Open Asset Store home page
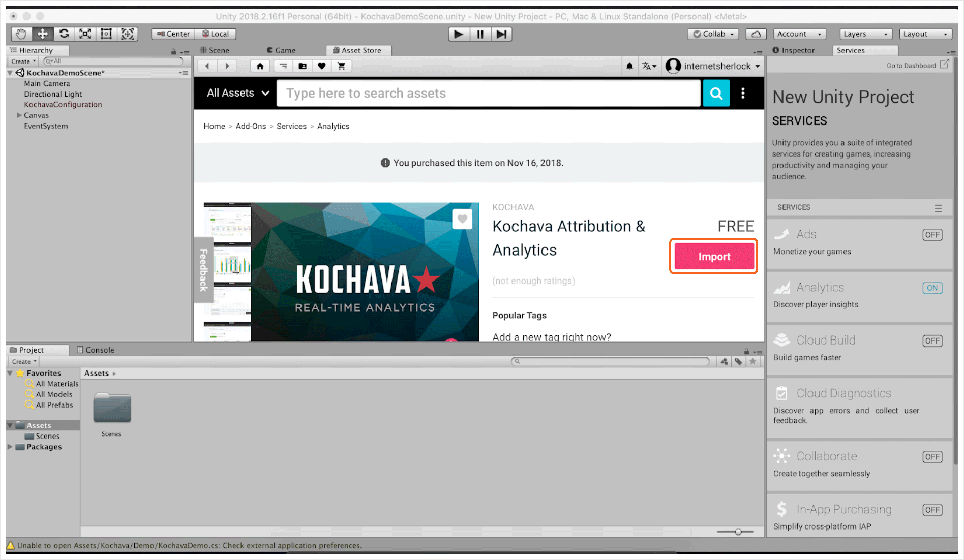This screenshot has height=560, width=964. pos(260,66)
